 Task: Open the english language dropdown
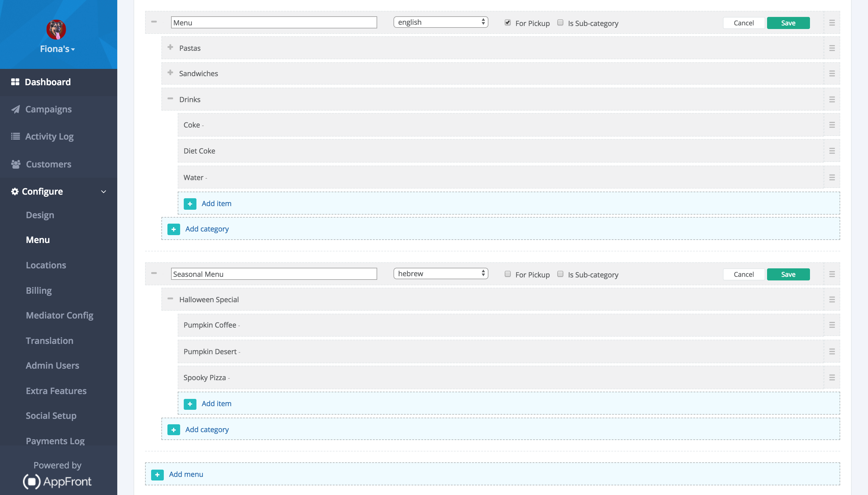441,22
